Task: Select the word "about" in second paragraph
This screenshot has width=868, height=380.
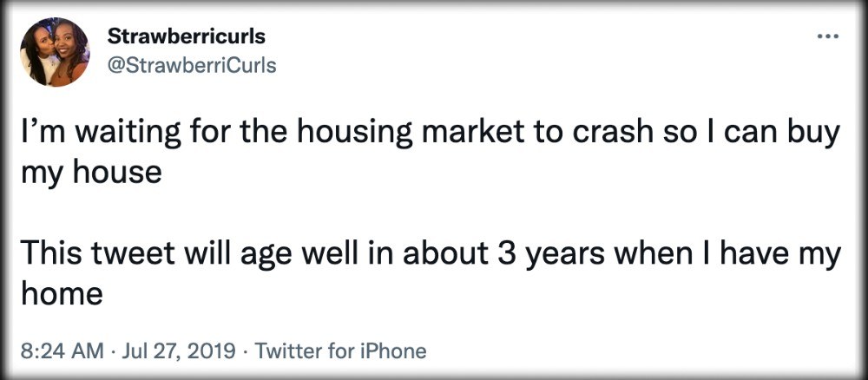Action: point(446,256)
